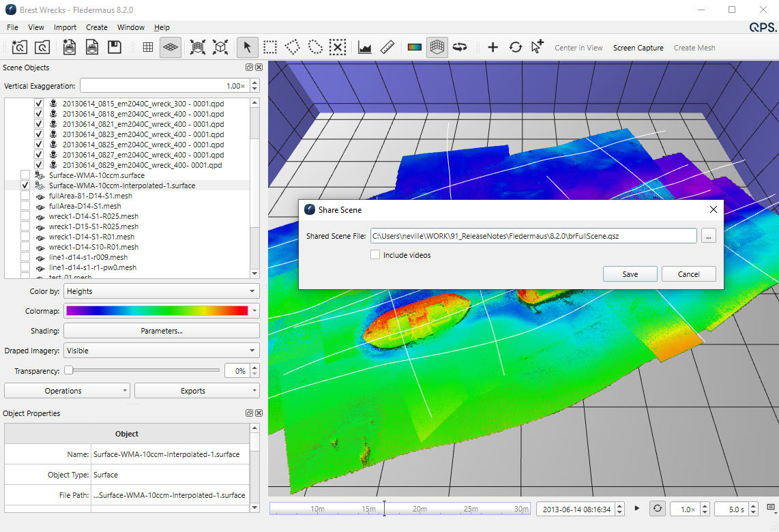Enable the Include videos checkbox
Image resolution: width=779 pixels, height=532 pixels.
coord(375,255)
